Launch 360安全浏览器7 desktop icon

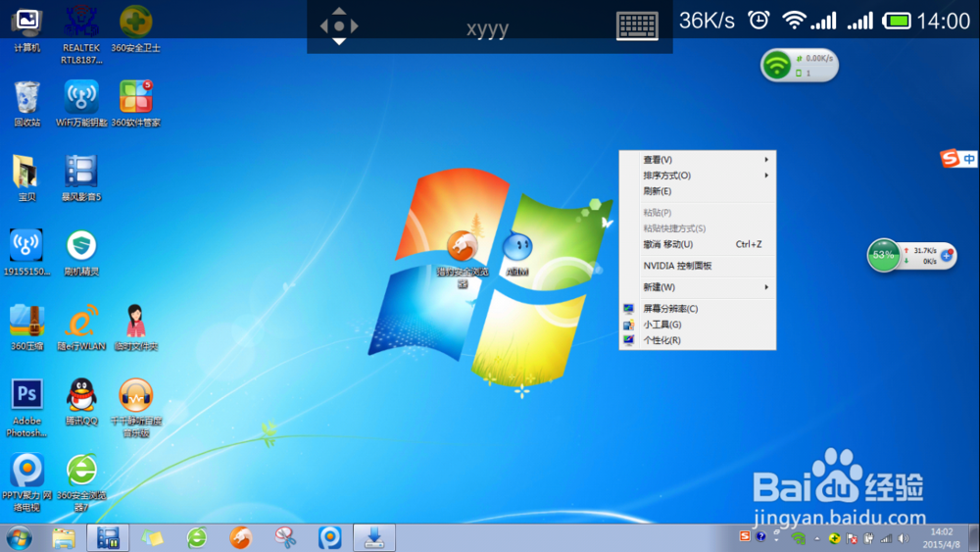pos(81,482)
